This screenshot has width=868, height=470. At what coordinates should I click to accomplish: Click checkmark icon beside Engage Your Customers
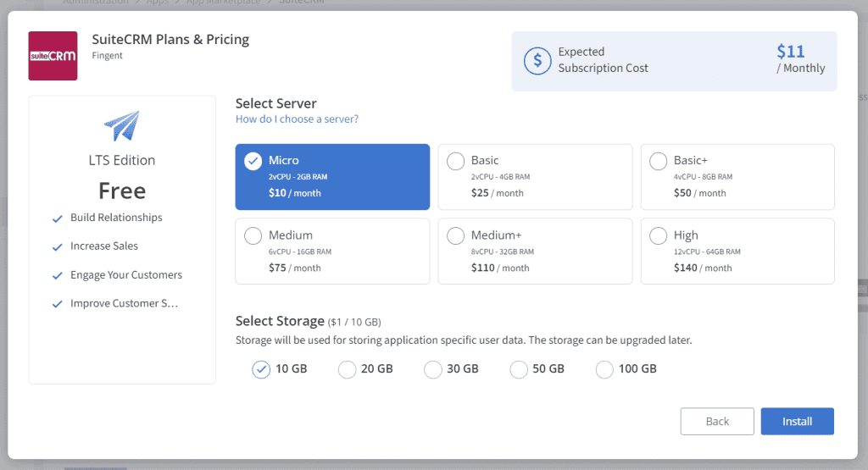click(x=57, y=276)
